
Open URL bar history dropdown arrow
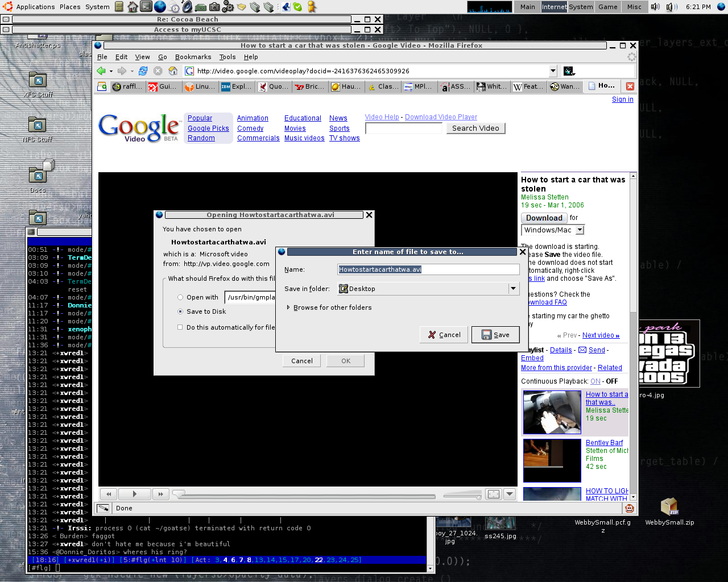[553, 71]
